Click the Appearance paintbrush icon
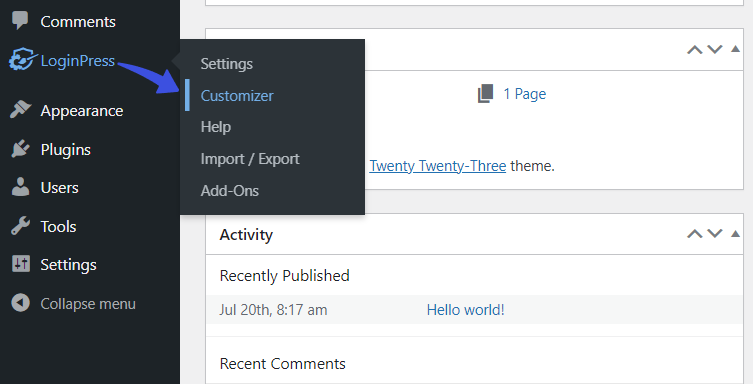753x384 pixels. click(20, 110)
